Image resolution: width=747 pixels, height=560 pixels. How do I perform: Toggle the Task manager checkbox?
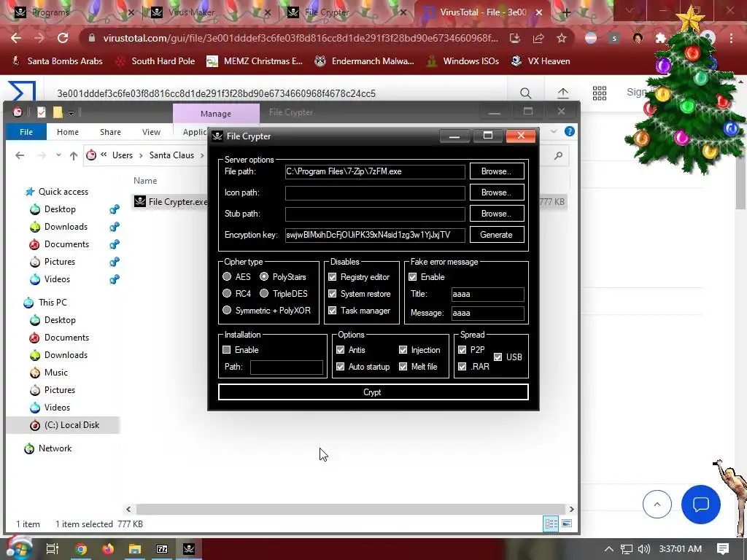pyautogui.click(x=332, y=310)
